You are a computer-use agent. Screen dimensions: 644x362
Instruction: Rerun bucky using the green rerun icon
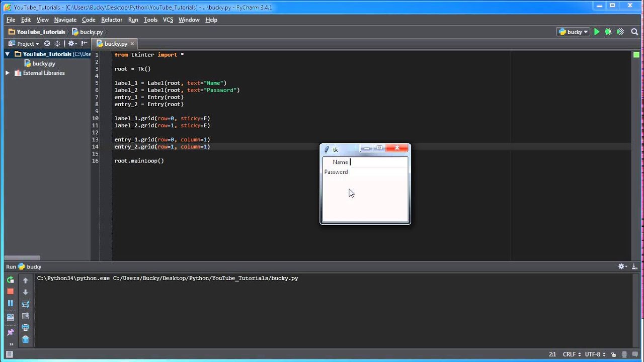[x=10, y=280]
